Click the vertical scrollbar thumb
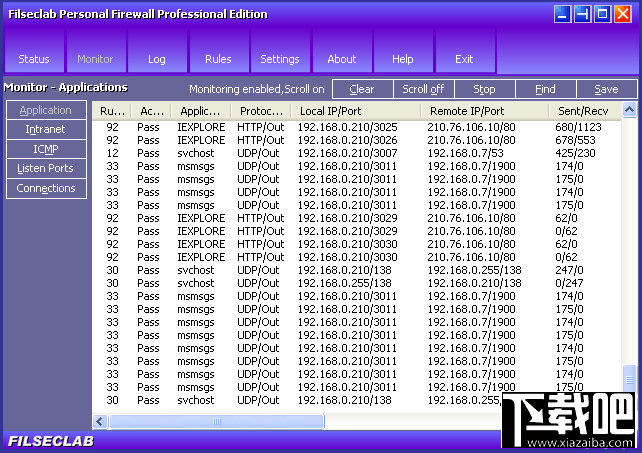 point(629,380)
